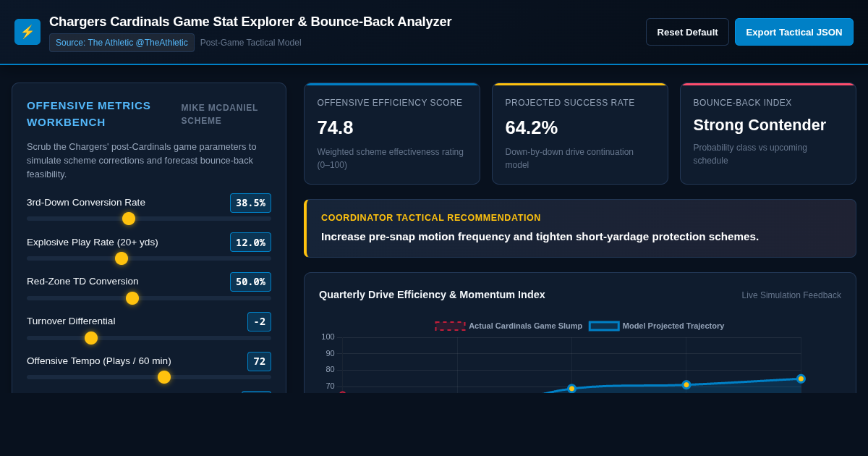
Task: Click Quarterly Drive Efficiency chart title
Action: pos(432,295)
